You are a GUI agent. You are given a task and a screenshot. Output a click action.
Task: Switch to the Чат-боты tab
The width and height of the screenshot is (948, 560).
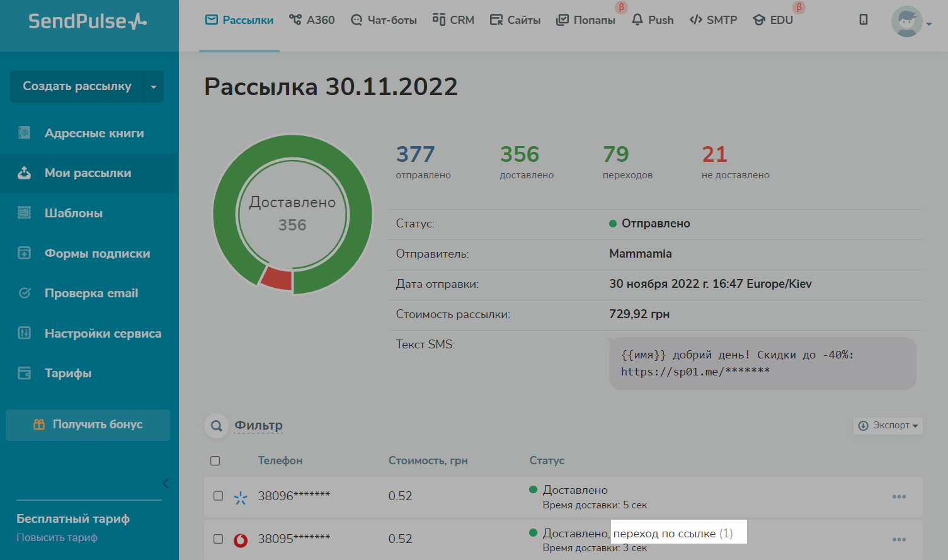click(x=384, y=20)
